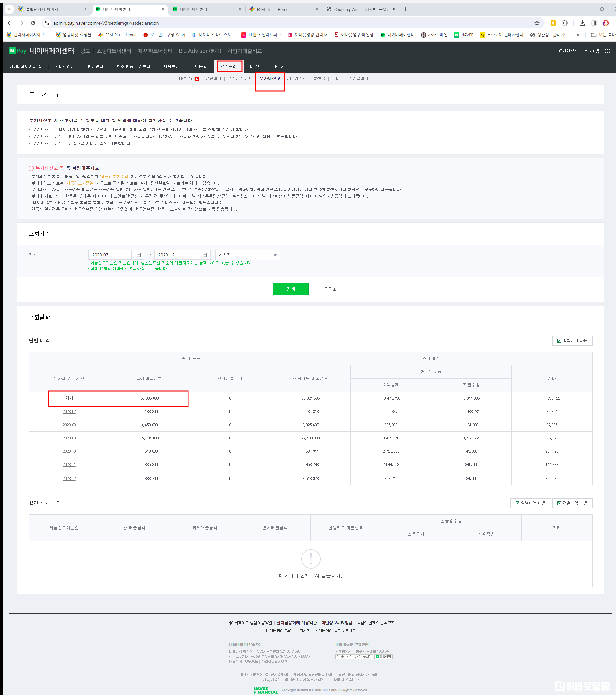The height and width of the screenshot is (695, 616).
Task: Click the green 검색 button
Action: click(290, 289)
